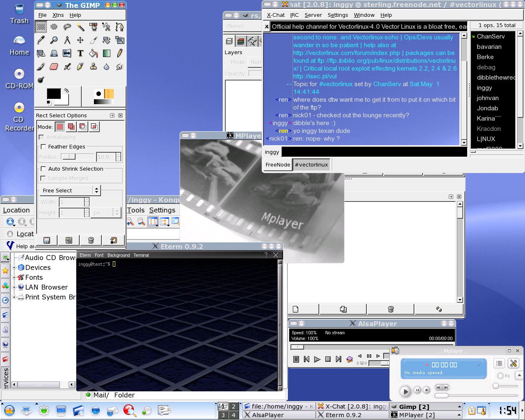The height and width of the screenshot is (420, 525).
Task: Activate the Rotate tool
Action: point(107,40)
